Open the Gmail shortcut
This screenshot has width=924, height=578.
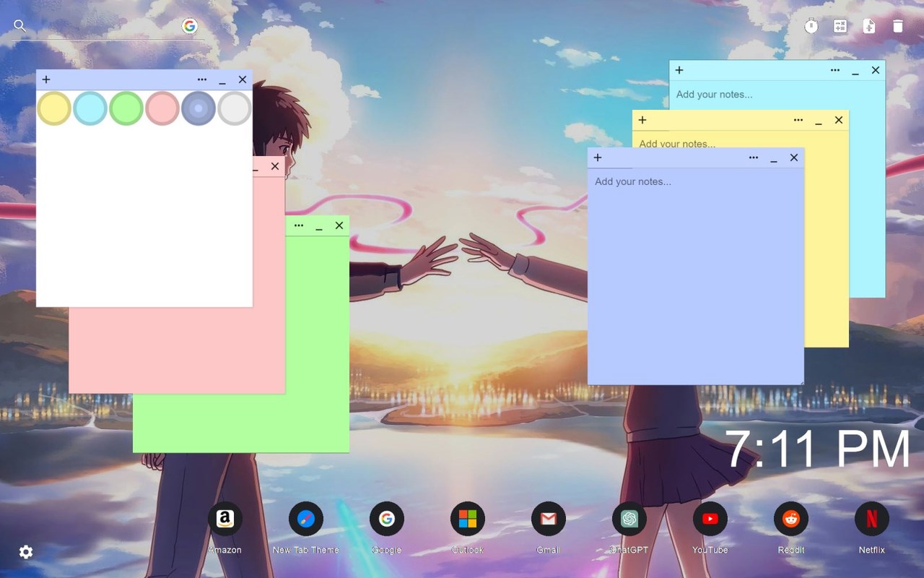point(549,519)
